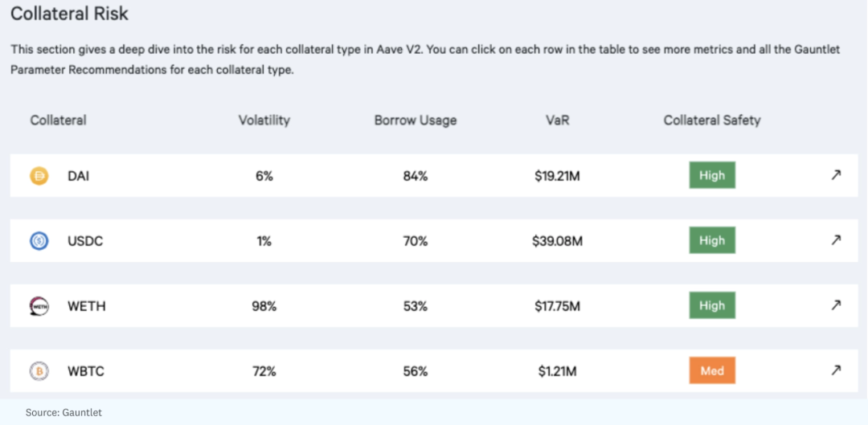Sort by the Volatility column header
Viewport: 868px width, 425px height.
264,121
